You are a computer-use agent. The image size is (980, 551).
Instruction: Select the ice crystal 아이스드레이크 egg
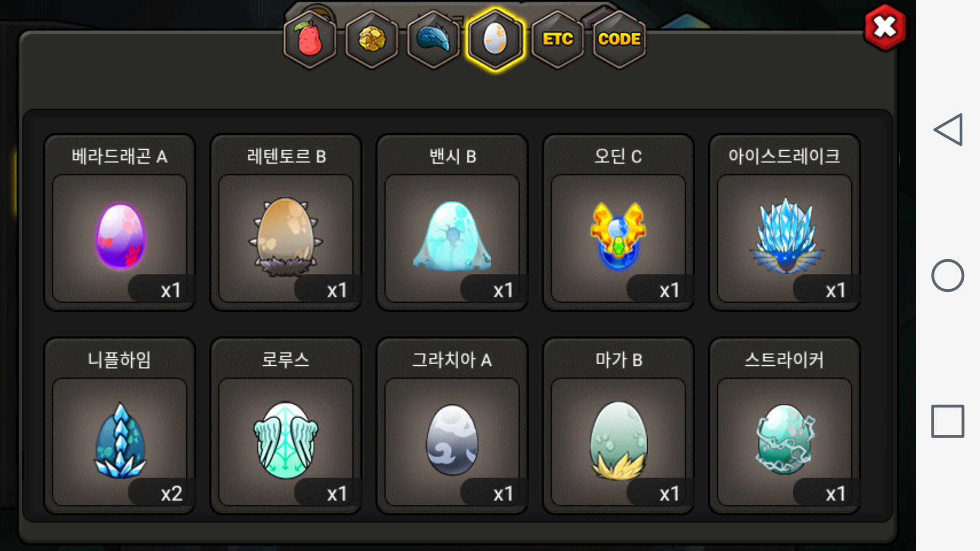(x=785, y=222)
